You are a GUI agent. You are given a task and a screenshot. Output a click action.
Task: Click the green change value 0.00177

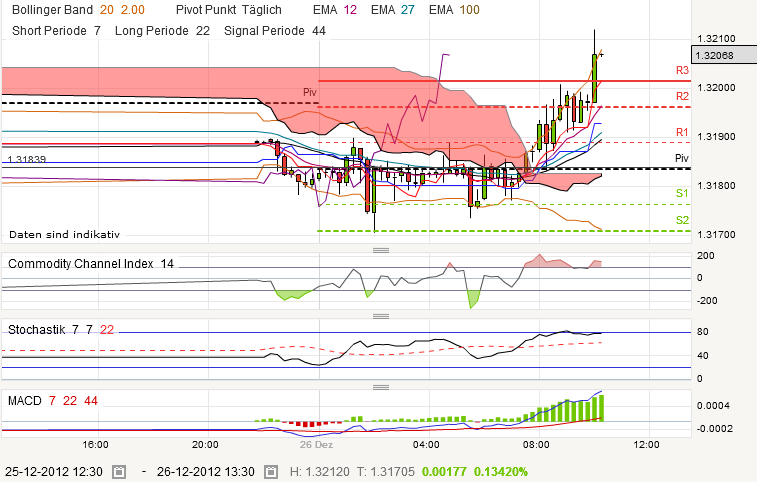(444, 472)
